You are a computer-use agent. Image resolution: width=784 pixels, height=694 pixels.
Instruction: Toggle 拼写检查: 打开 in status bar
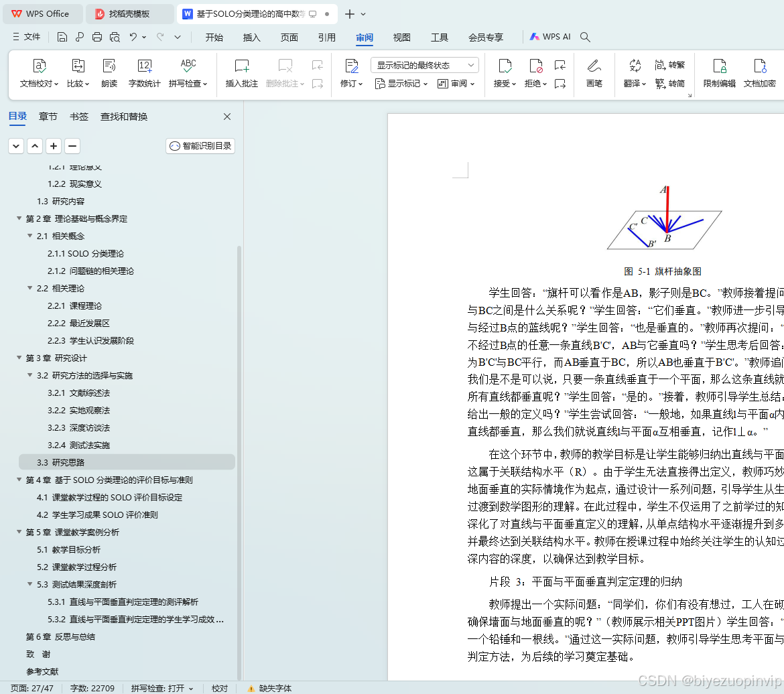click(x=162, y=689)
